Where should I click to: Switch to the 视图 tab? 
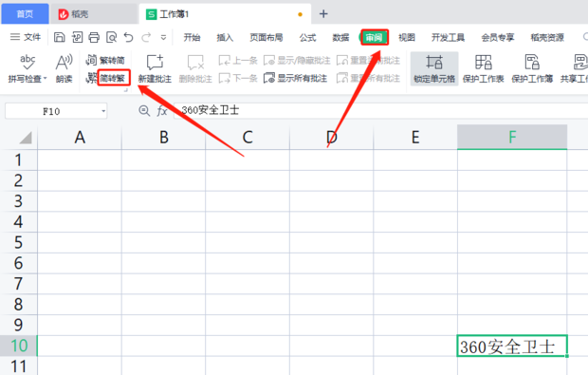(x=407, y=37)
